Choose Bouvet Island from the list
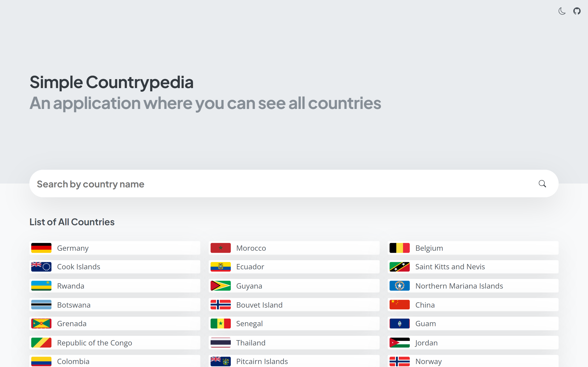The image size is (588, 367). pos(294,305)
